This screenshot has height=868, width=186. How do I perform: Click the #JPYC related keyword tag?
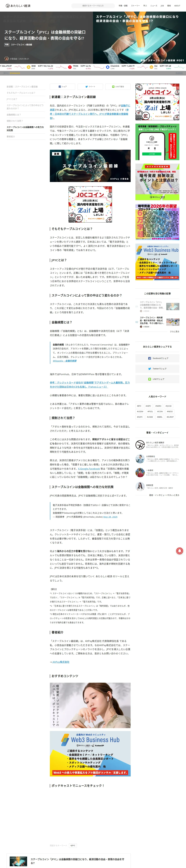pos(73,845)
